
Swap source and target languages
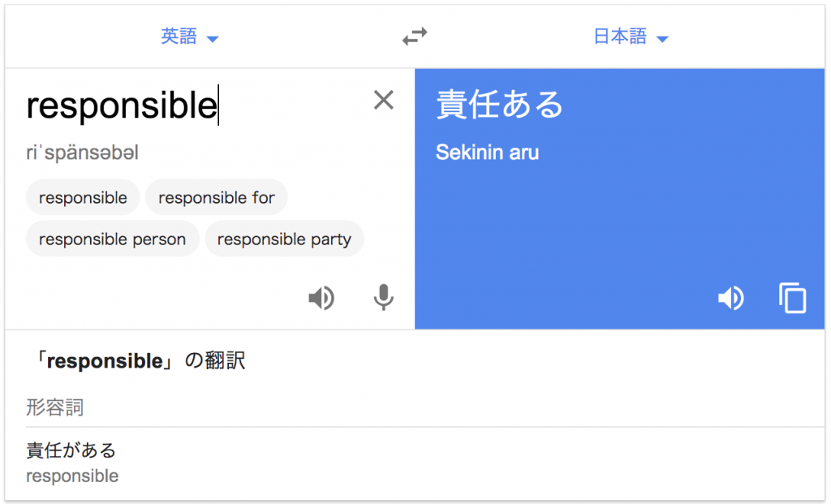pos(415,37)
